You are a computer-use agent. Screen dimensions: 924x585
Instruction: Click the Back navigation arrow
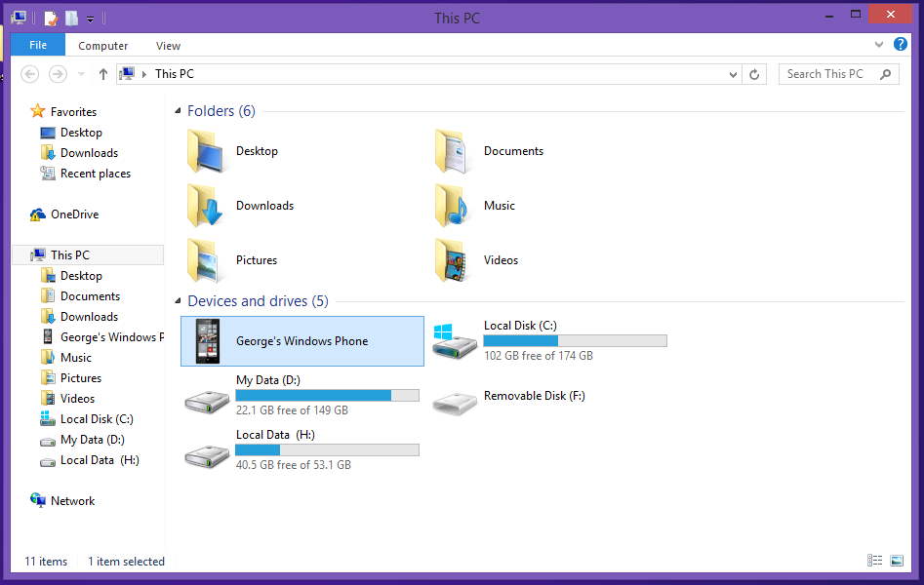click(x=30, y=74)
